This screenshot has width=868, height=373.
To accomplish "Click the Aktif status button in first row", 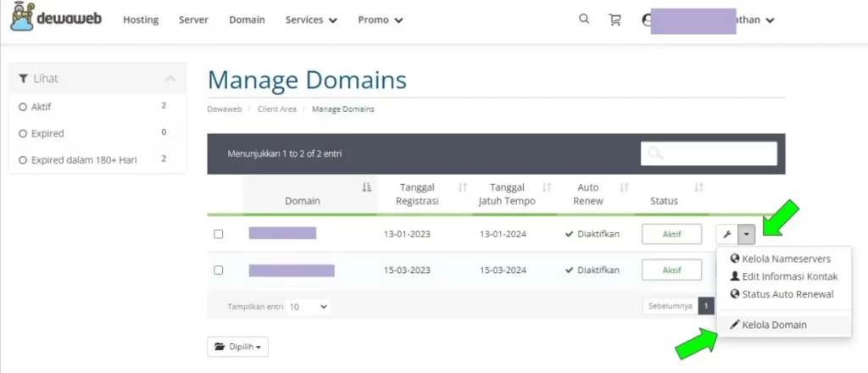I will tap(671, 234).
